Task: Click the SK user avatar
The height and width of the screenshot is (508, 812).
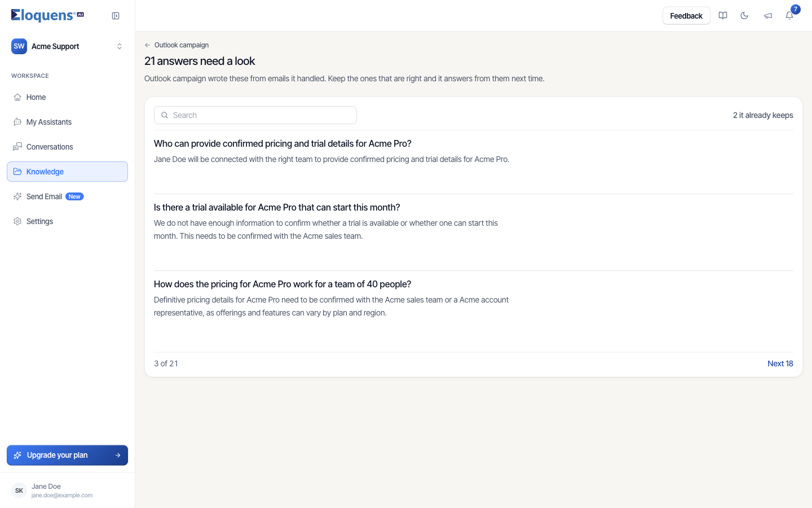Action: point(19,491)
